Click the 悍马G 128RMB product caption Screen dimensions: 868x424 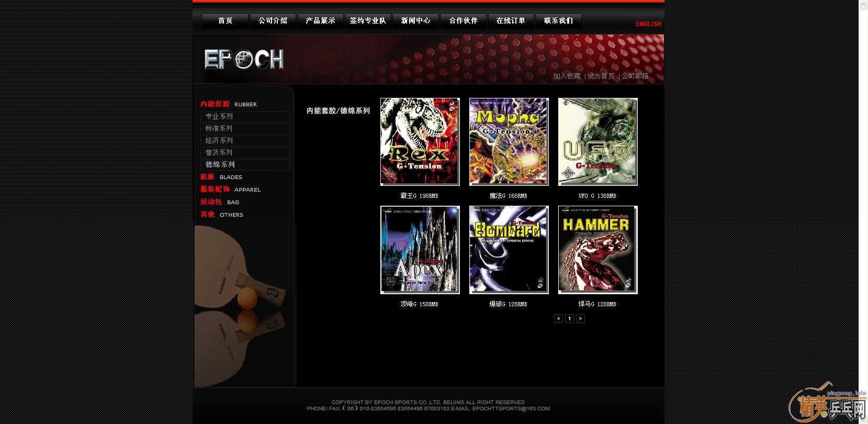coord(598,304)
